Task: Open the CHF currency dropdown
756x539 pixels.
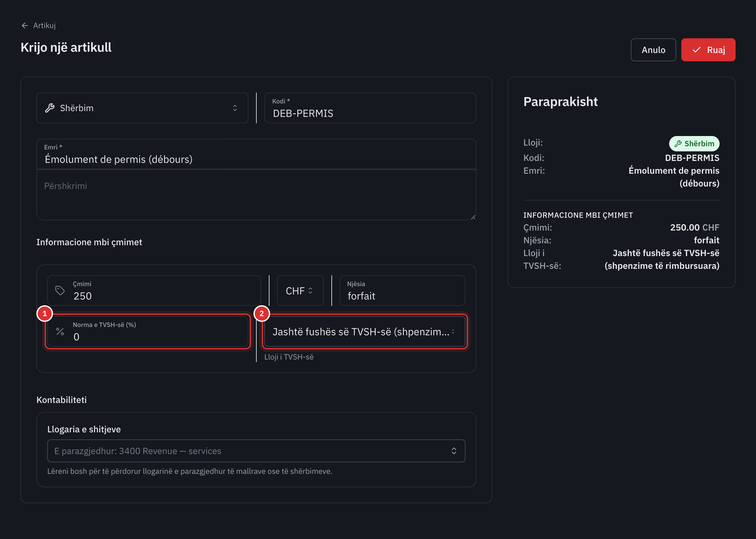Action: pyautogui.click(x=300, y=290)
